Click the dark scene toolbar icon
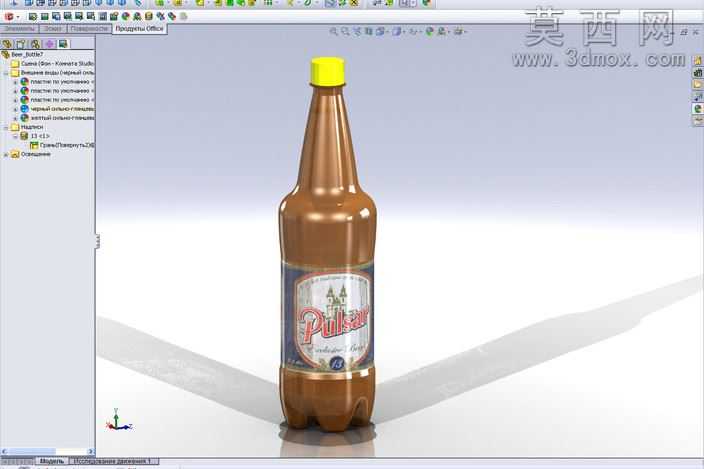This screenshot has width=704, height=469. pyautogui.click(x=102, y=17)
